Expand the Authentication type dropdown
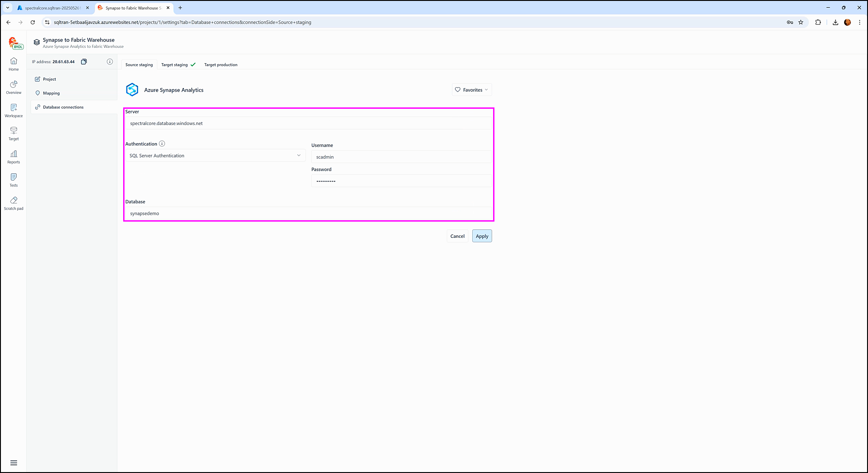Screen dimensions: 868x473 coord(215,156)
